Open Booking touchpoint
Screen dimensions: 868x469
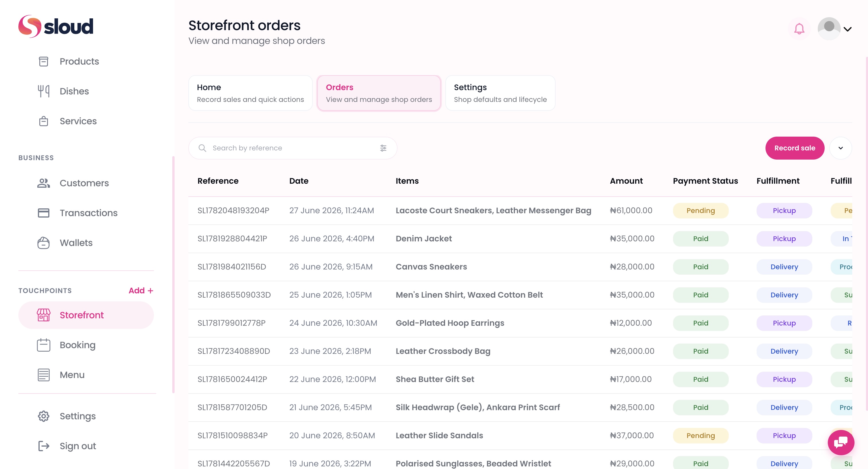(x=78, y=345)
